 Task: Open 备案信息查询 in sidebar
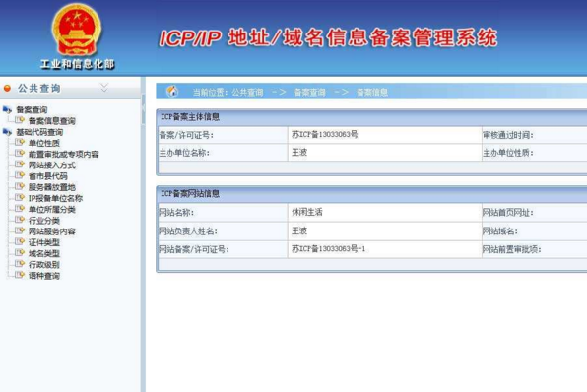tap(52, 121)
